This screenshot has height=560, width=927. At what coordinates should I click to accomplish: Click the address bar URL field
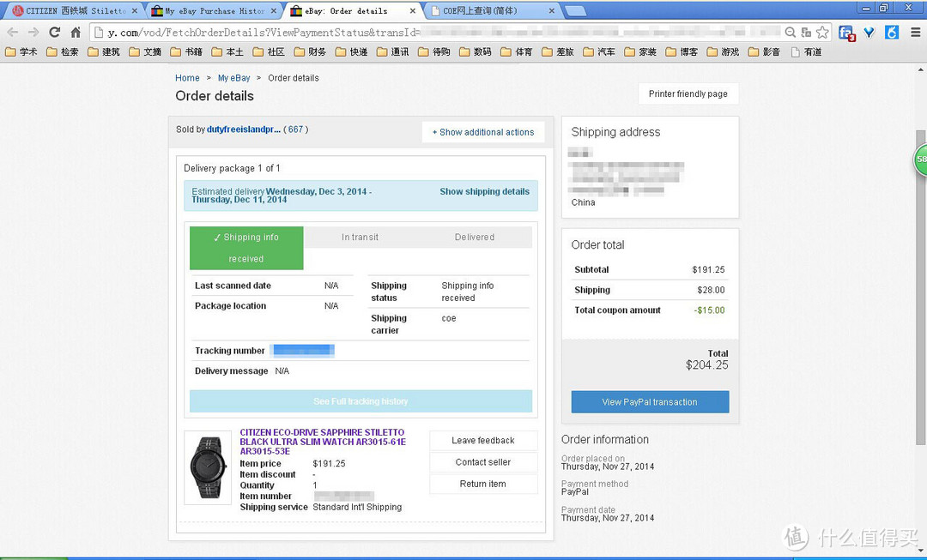pos(438,33)
